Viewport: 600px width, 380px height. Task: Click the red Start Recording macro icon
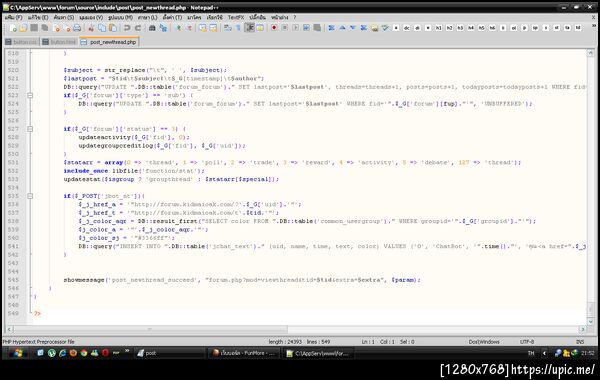(274, 28)
